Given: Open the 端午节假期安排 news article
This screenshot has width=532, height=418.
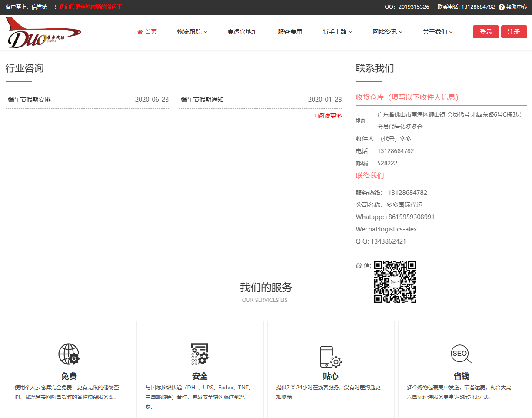Looking at the screenshot, I should click(30, 100).
